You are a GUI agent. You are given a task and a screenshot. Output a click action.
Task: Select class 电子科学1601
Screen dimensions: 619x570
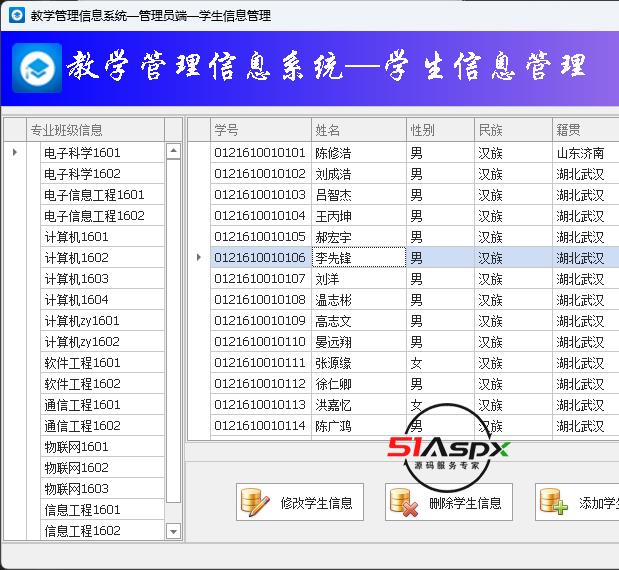tap(102, 152)
